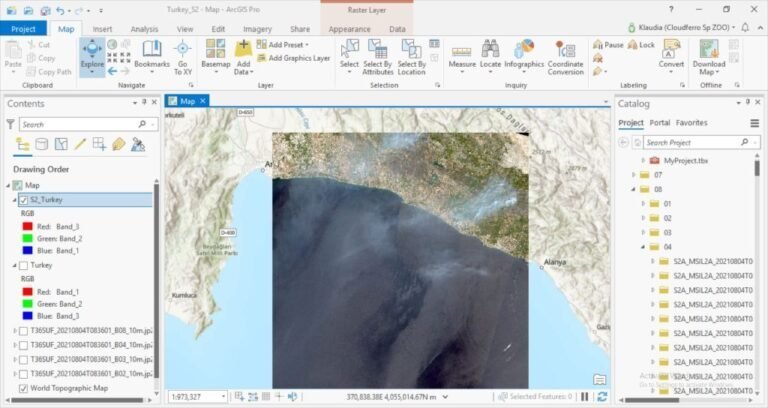This screenshot has height=408, width=768.
Task: Close the Map view tab
Action: point(202,101)
